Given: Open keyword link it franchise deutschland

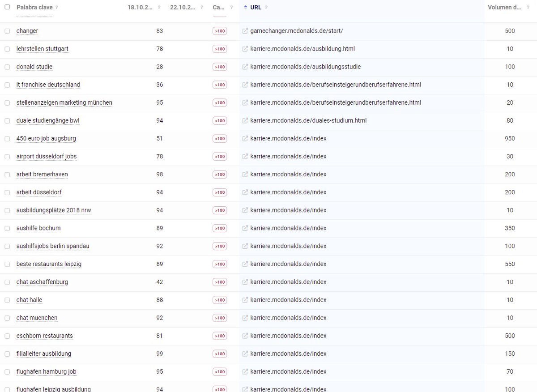Looking at the screenshot, I should (48, 85).
